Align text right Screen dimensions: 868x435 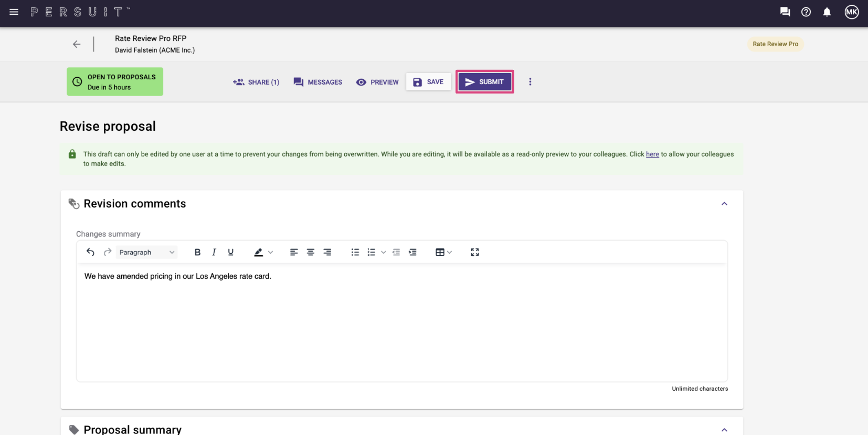(x=327, y=252)
